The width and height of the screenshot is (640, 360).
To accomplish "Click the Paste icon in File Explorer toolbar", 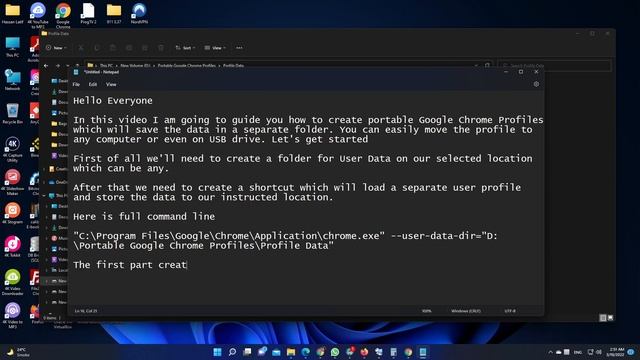I will coord(113,48).
